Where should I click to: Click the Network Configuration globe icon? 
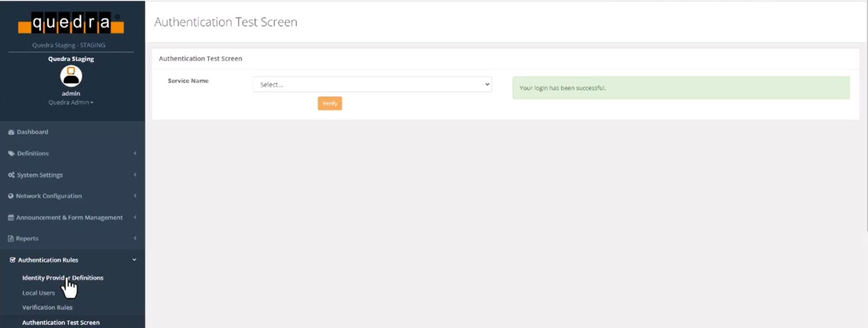click(11, 196)
